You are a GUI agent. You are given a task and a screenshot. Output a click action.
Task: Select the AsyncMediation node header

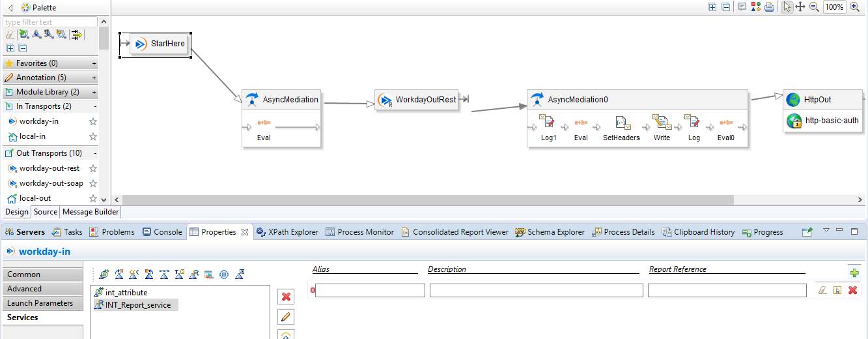pyautogui.click(x=281, y=100)
